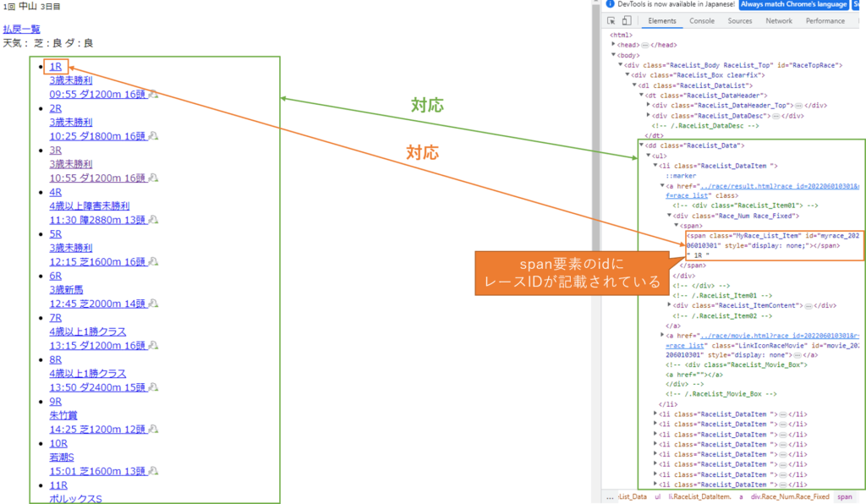Click the icon beside 12:45 芝2000m 14頭
Screen dimensions: 866x504
click(x=154, y=304)
